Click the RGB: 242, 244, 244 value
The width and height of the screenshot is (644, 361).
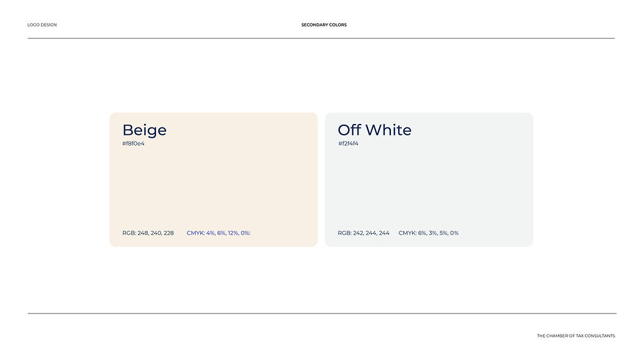click(x=363, y=233)
